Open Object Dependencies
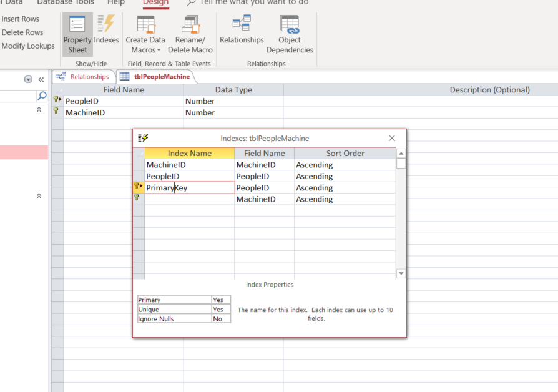The height and width of the screenshot is (392, 558). pos(290,34)
